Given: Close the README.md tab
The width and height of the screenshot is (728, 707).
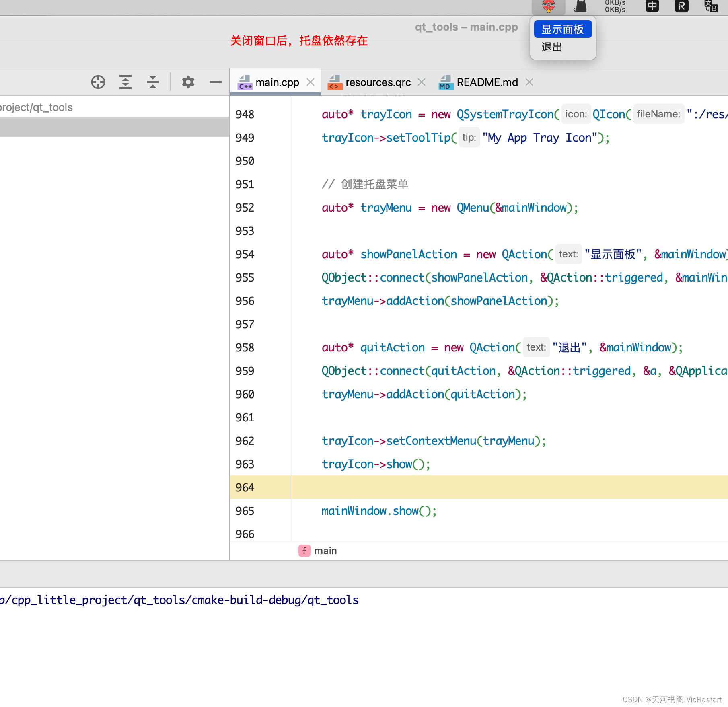Looking at the screenshot, I should (x=529, y=82).
